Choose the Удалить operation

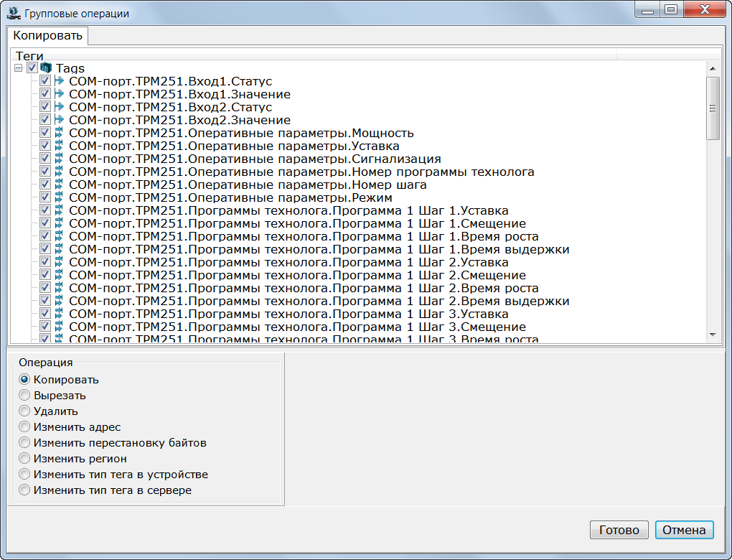pos(24,411)
